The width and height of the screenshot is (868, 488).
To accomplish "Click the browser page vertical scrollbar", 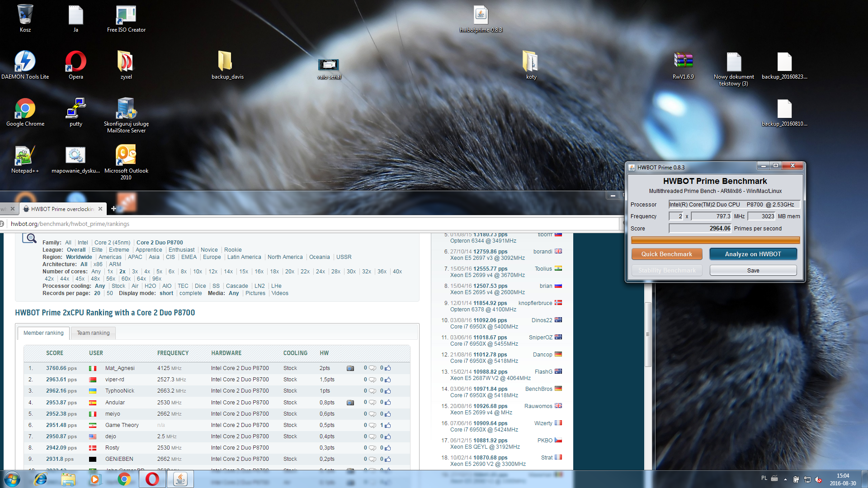I will (648, 334).
